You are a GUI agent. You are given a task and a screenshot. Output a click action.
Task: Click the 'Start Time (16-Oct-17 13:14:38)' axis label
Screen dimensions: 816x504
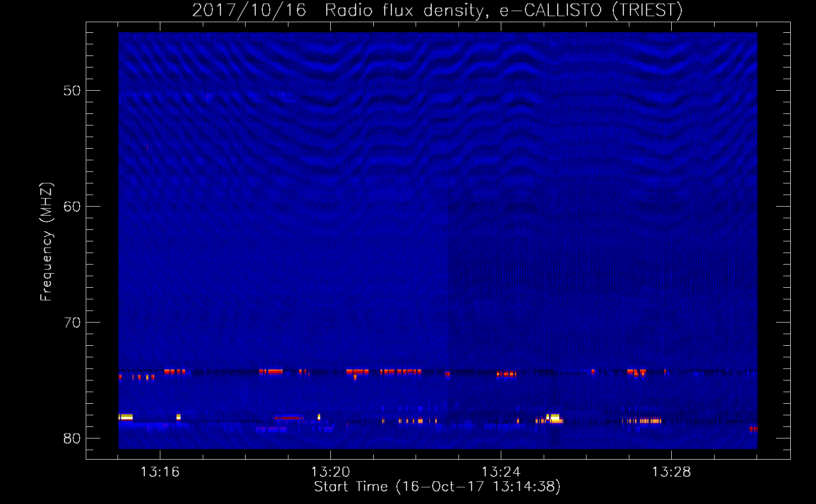[x=437, y=487]
